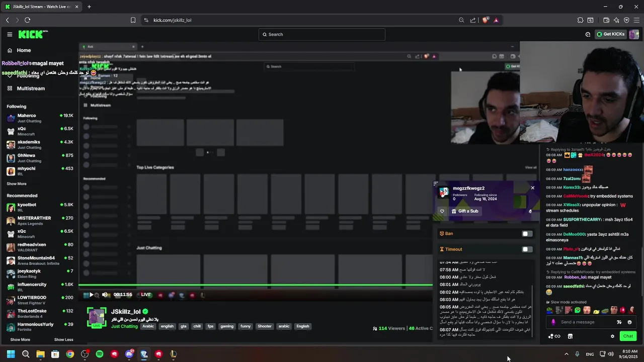Open the JSkillz_lol streamer avatar

97,318
